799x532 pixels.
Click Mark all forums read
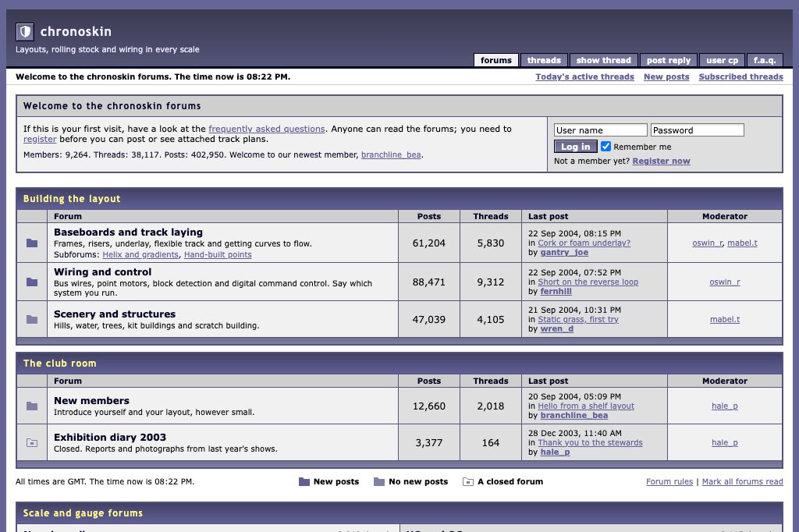(x=743, y=481)
